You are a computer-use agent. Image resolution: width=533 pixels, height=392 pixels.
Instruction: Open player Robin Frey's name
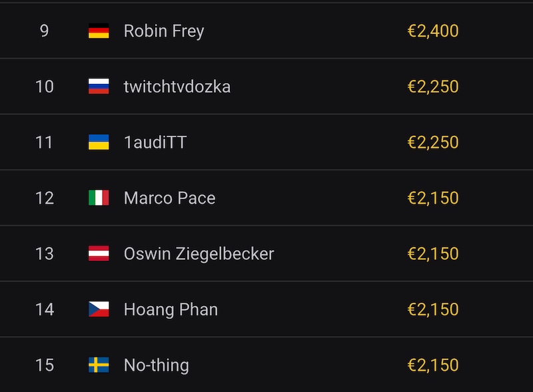point(164,31)
